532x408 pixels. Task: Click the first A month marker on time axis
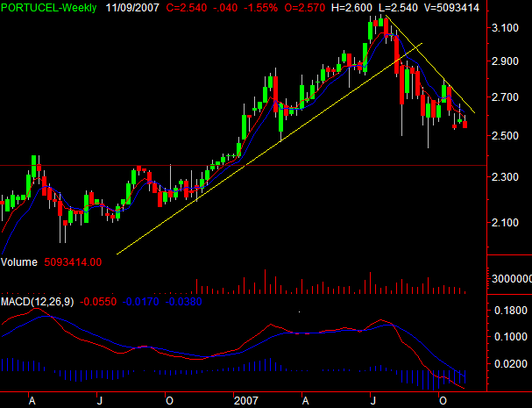pos(32,401)
